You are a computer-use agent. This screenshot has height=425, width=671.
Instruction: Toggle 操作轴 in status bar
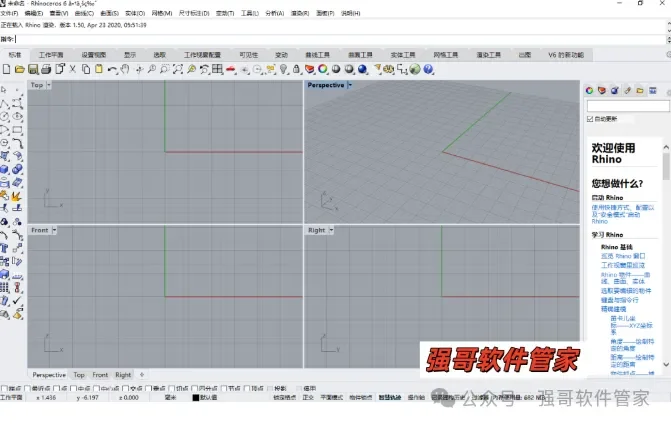(416, 398)
